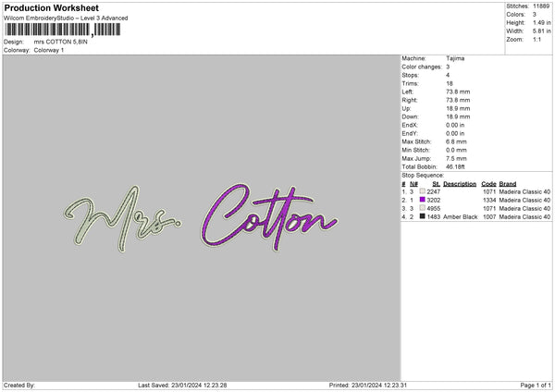The height and width of the screenshot is (392, 555).
Task: Click the St. column header
Action: pos(436,184)
